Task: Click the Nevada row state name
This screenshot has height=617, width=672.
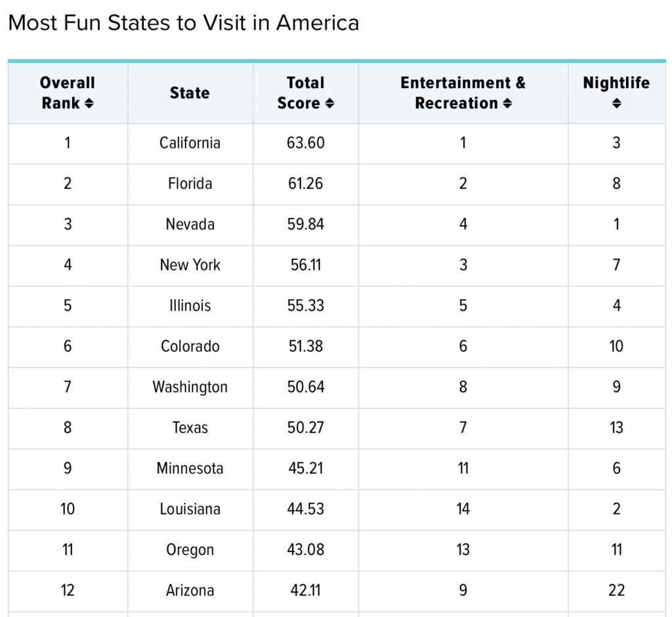Action: point(190,224)
